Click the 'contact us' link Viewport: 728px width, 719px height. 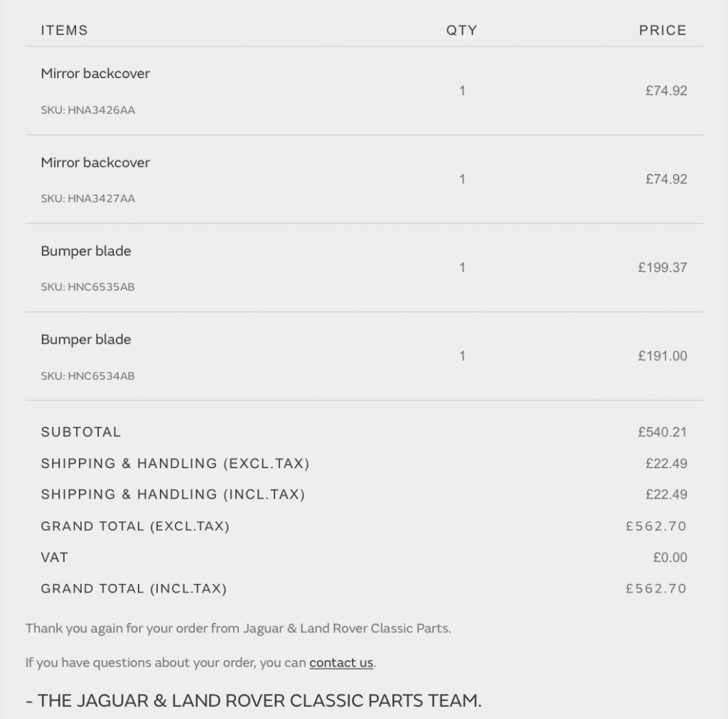click(341, 663)
